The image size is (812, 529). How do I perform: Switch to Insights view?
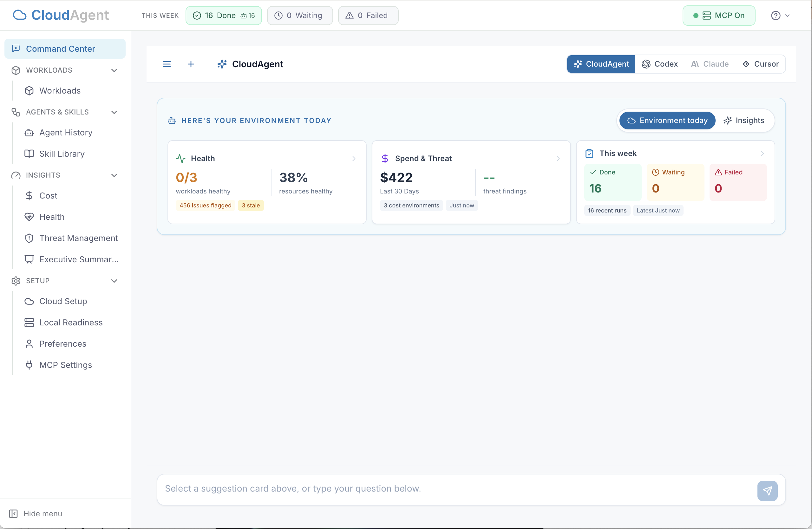(x=744, y=121)
